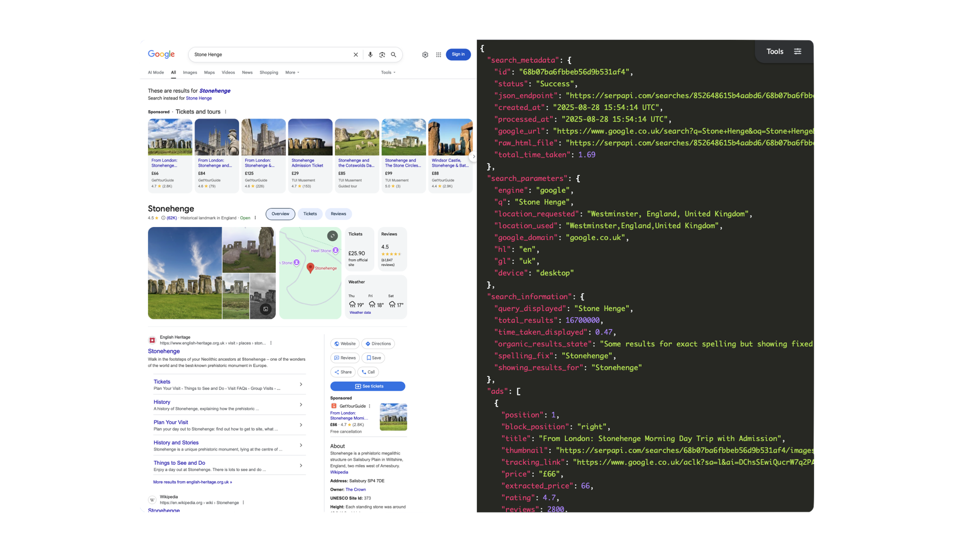This screenshot has height=551, width=980.
Task: Click the See tickets button
Action: click(x=367, y=386)
